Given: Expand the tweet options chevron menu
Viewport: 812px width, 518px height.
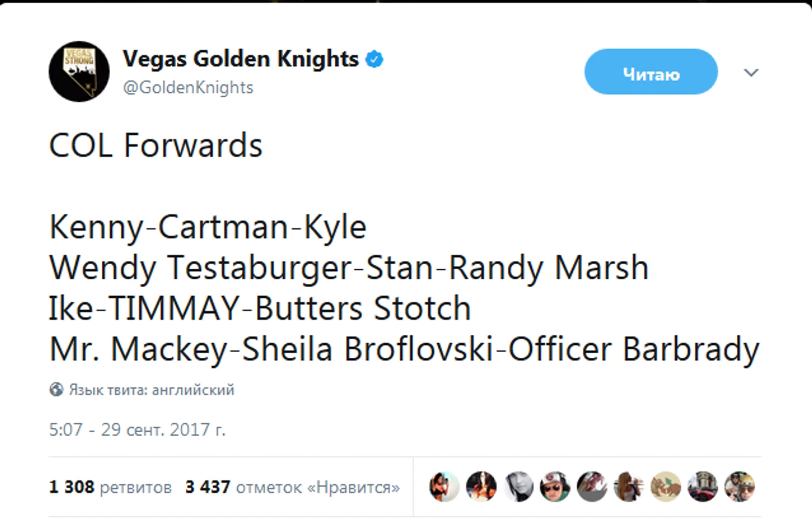Looking at the screenshot, I should pyautogui.click(x=751, y=72).
